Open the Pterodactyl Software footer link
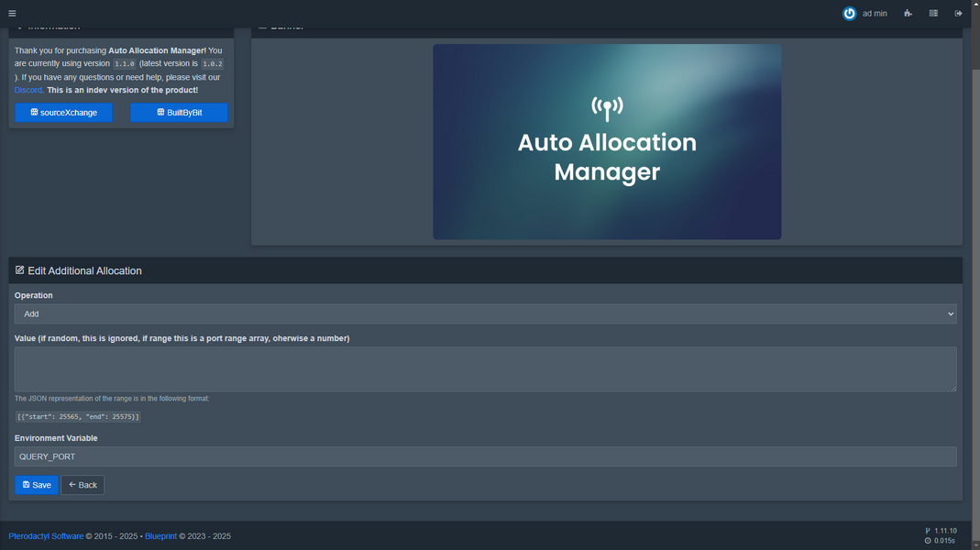Screen dimensions: 980x550 46,536
